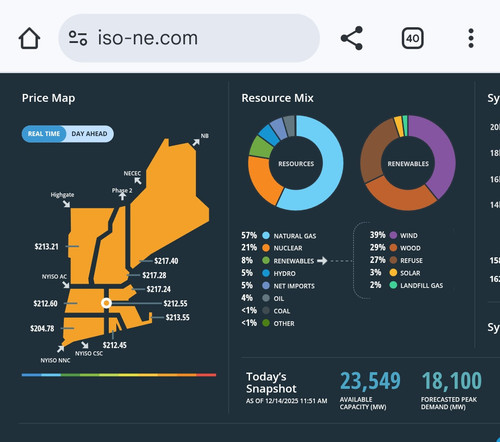
Task: Click the NYISO NNC arrow icon
Action: pyautogui.click(x=60, y=349)
